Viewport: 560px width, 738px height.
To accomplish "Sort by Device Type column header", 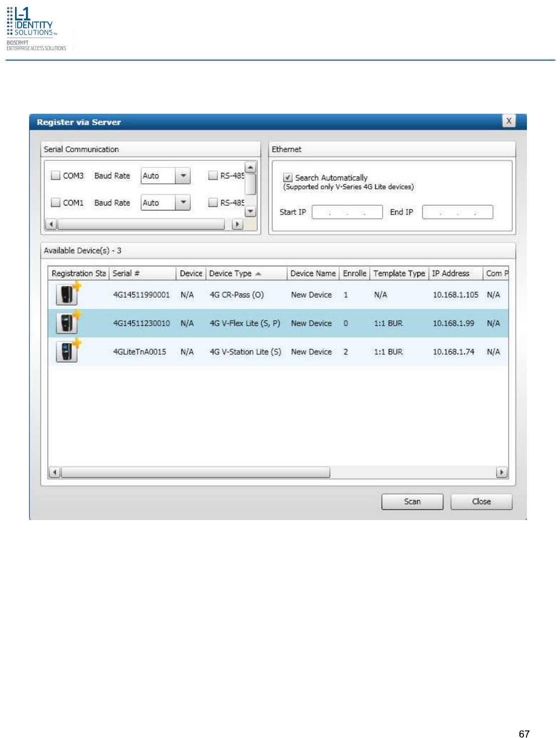I will (x=246, y=274).
